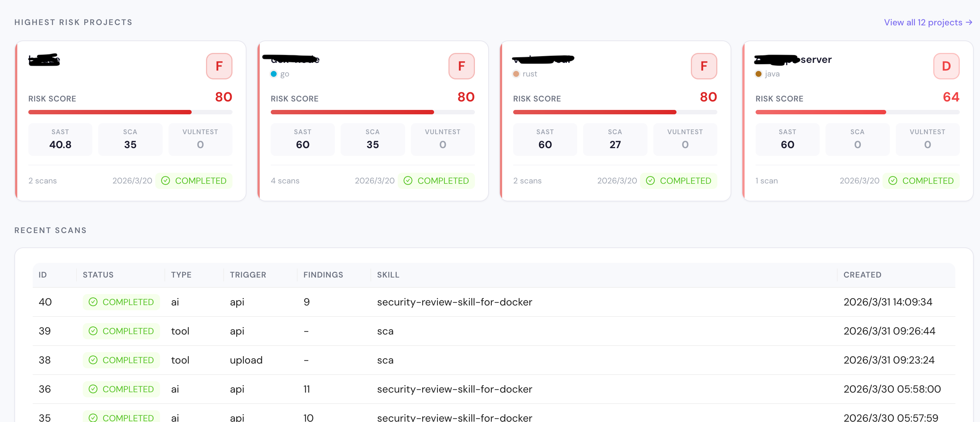Click the go language color dot
Viewport: 980px width, 422px height.
coord(274,74)
